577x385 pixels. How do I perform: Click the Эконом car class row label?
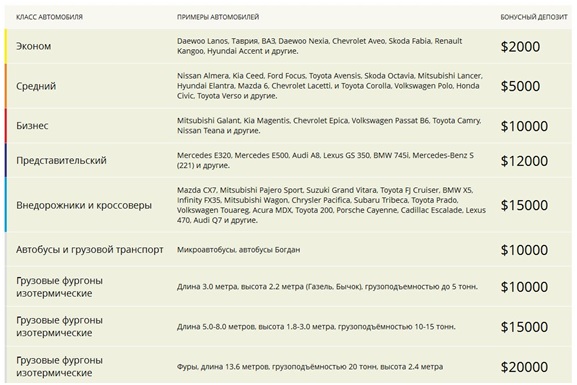pos(33,46)
